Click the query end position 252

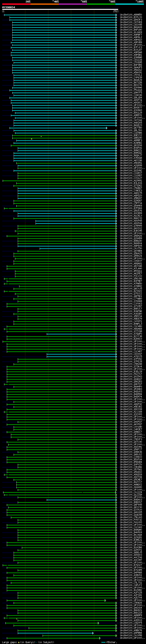pos(115,11)
